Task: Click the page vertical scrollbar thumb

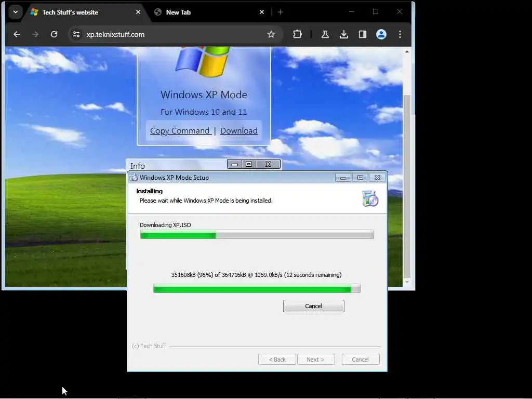Action: pos(407,187)
